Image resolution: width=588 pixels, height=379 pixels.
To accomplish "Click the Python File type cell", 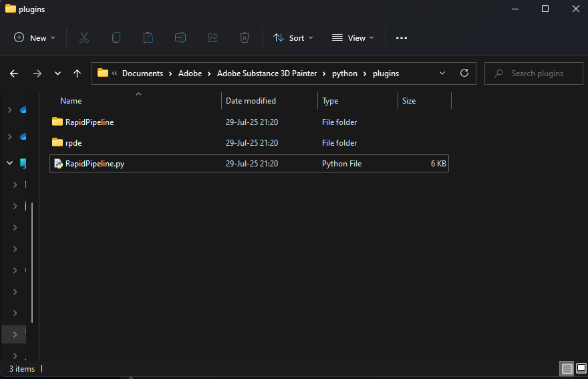I will (341, 164).
